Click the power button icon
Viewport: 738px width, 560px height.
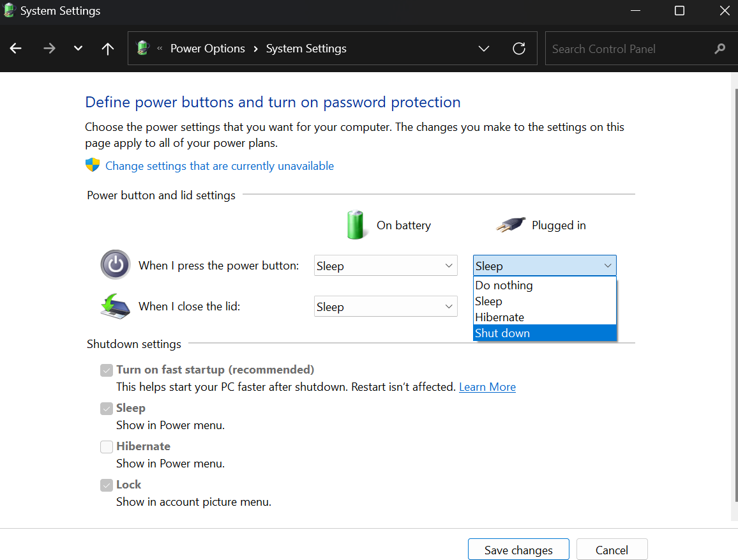coord(115,265)
